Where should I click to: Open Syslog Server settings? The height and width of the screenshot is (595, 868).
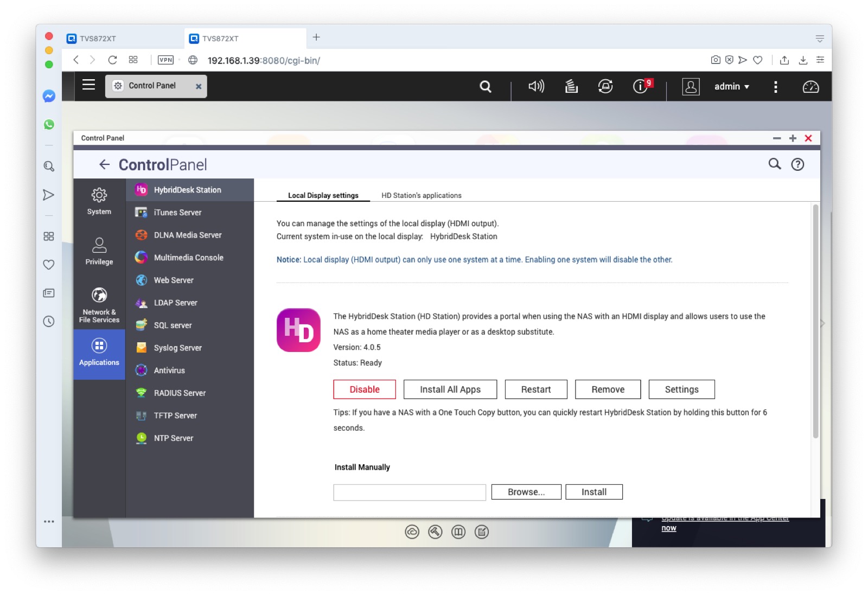(x=190, y=348)
